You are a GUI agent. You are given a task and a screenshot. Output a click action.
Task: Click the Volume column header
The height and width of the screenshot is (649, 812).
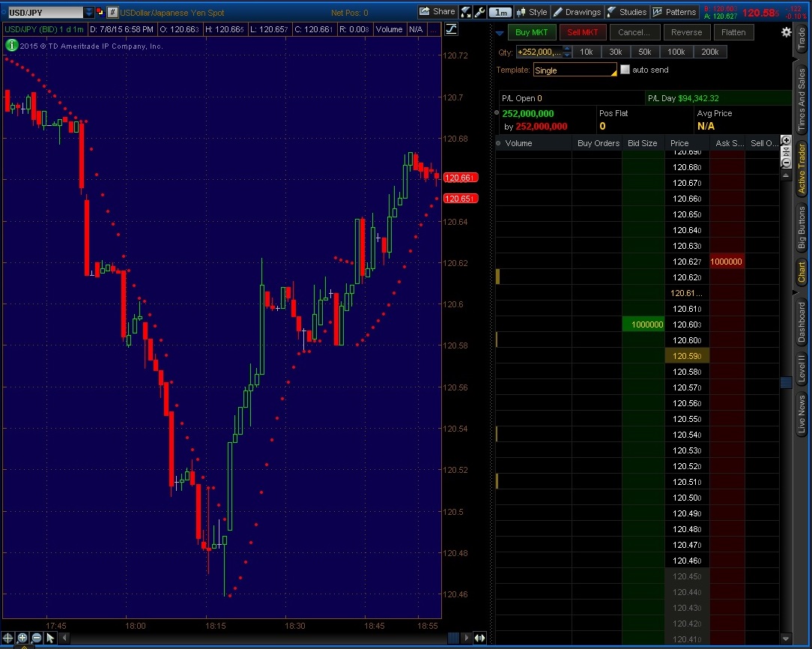(x=534, y=143)
